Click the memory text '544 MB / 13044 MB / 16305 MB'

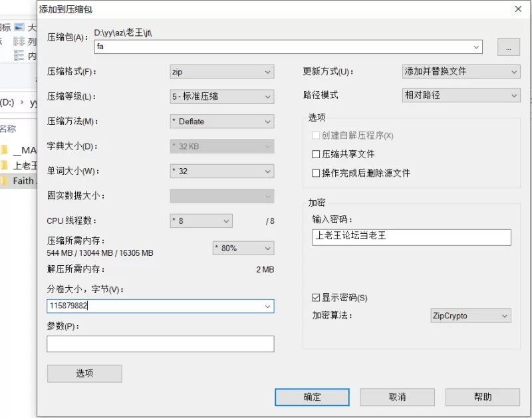coord(100,253)
